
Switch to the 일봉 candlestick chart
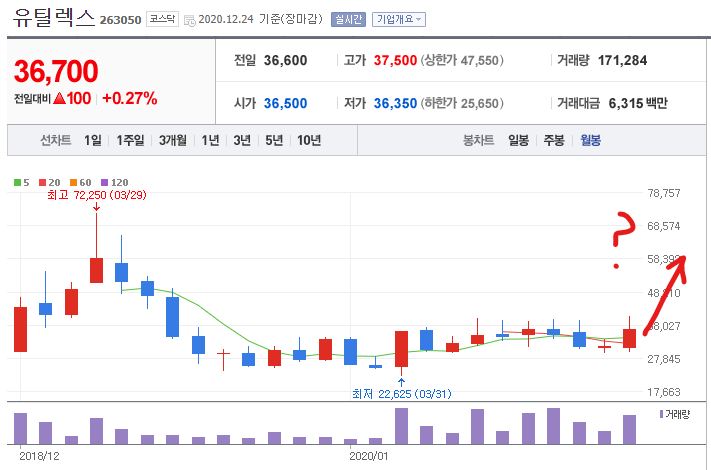point(518,141)
